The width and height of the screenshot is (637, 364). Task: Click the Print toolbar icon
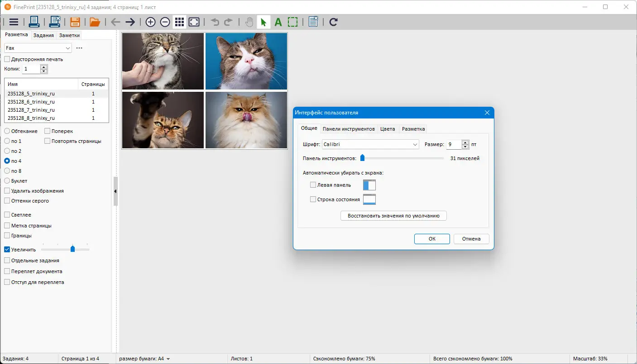(x=34, y=22)
